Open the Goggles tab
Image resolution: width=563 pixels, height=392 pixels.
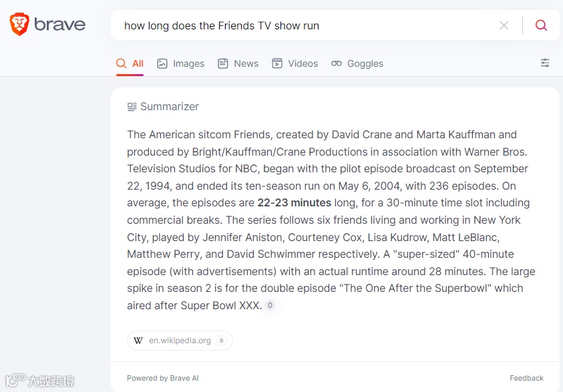[x=357, y=63]
